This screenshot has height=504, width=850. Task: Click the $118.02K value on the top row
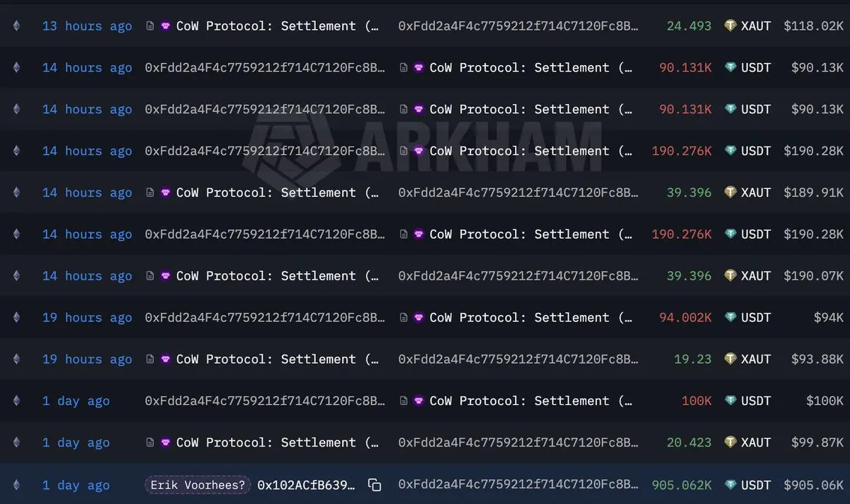point(813,26)
